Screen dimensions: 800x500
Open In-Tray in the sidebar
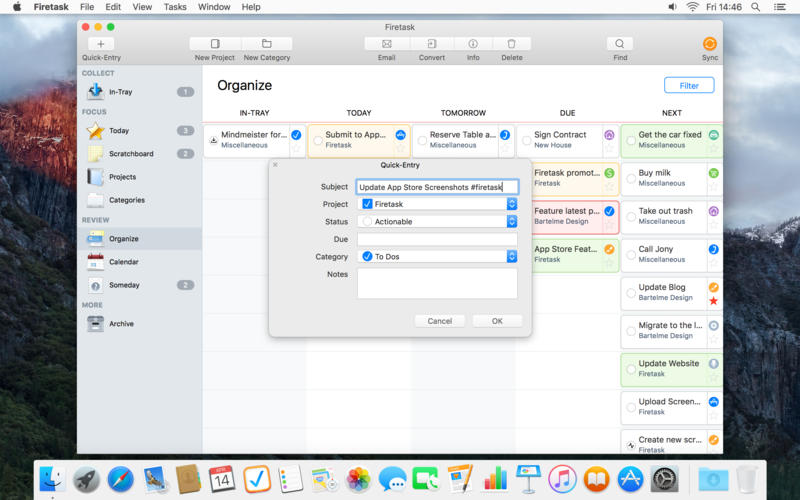(x=120, y=92)
